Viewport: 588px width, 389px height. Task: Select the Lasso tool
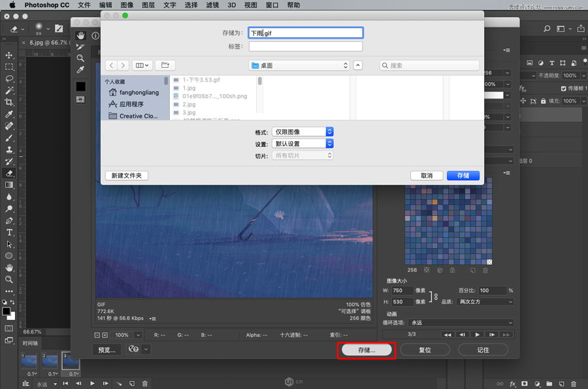9,79
